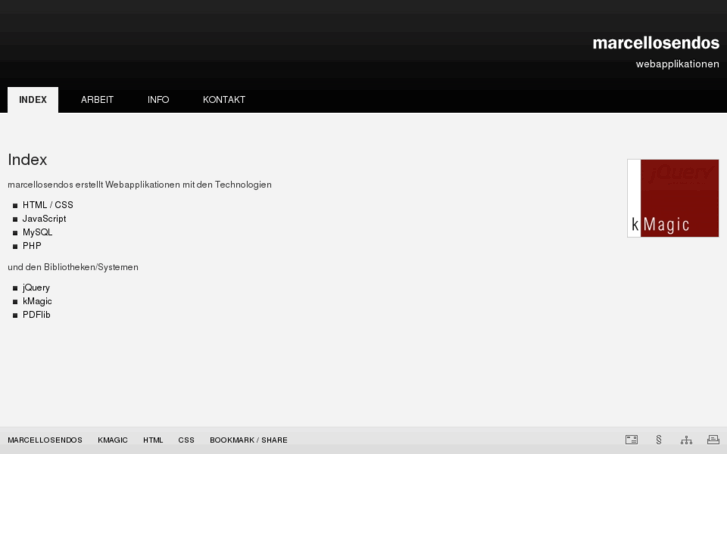Click the 'MySQL' list item

click(38, 232)
